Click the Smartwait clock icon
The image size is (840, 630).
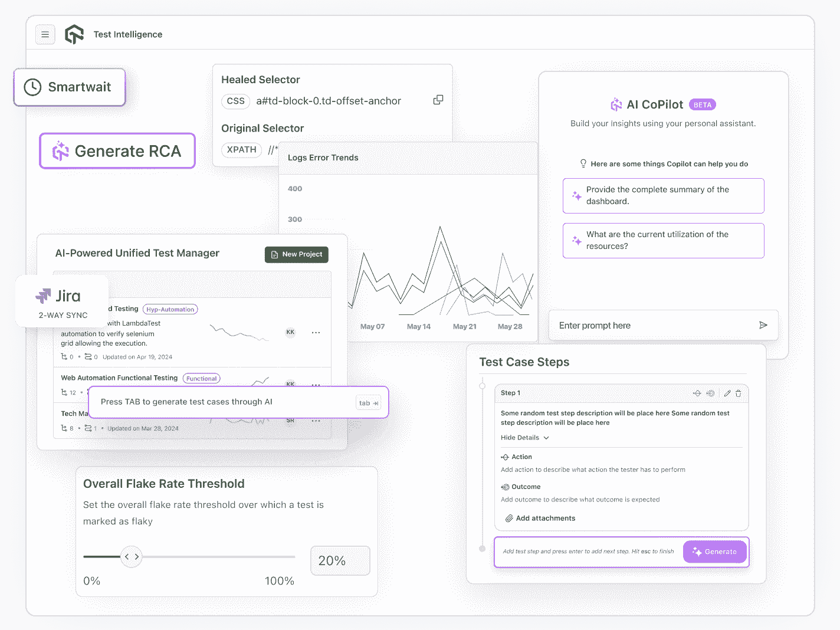(x=32, y=87)
